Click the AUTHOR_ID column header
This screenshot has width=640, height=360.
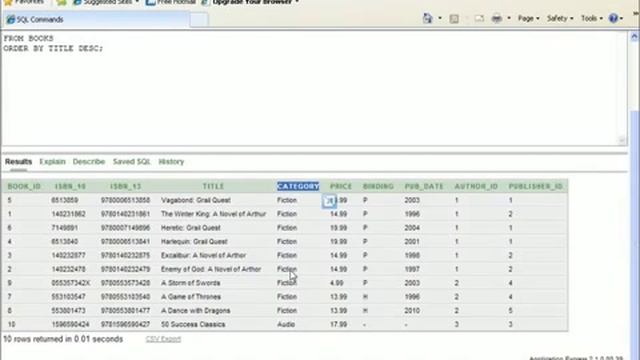point(476,187)
